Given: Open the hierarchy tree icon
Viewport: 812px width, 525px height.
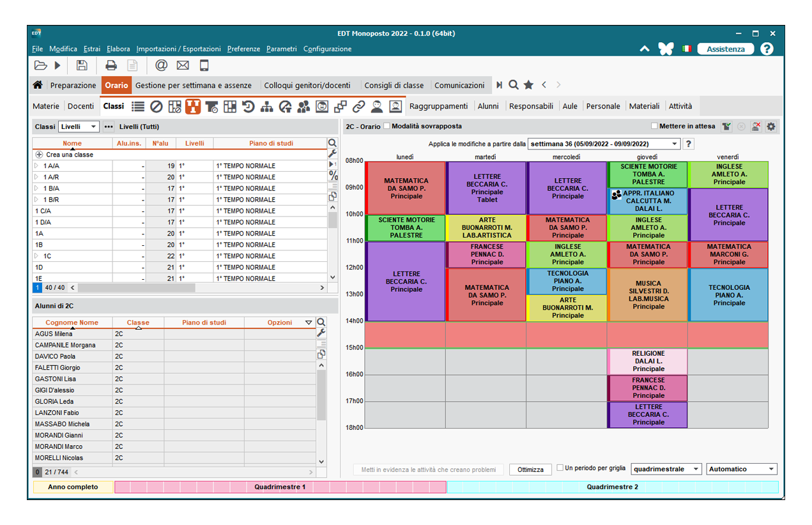Looking at the screenshot, I should coord(267,106).
